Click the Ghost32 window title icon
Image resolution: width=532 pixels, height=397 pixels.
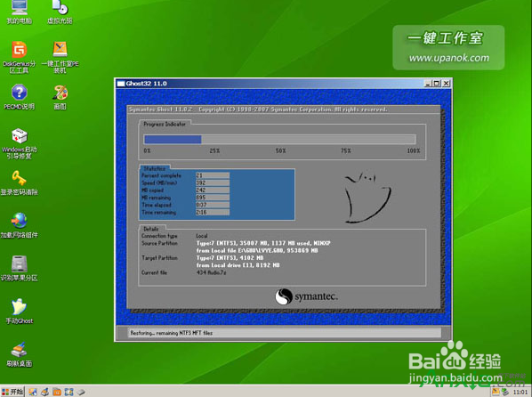[121, 83]
